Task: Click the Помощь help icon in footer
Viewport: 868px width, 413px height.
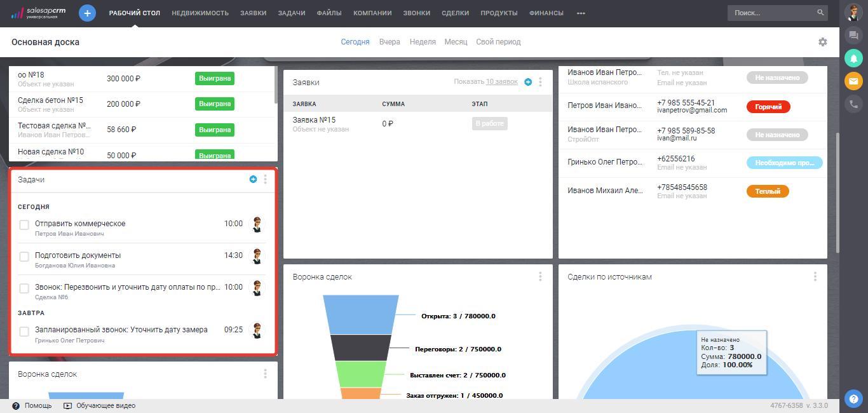Action: [x=16, y=405]
